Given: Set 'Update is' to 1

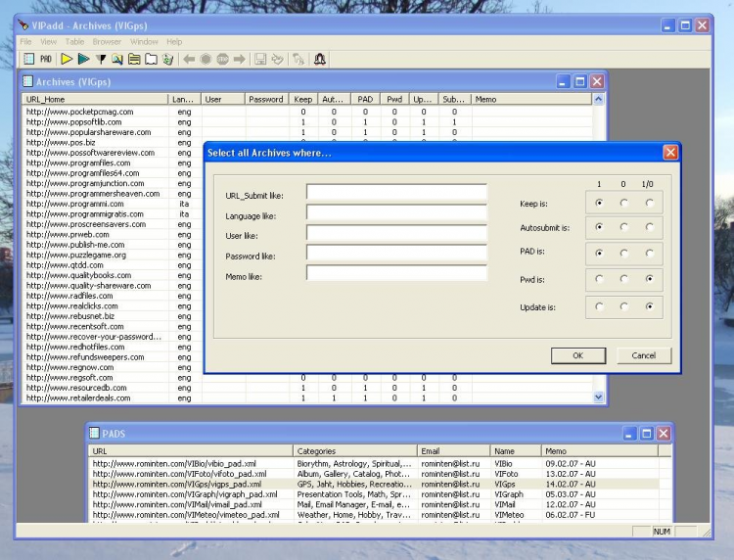Looking at the screenshot, I should [x=599, y=306].
